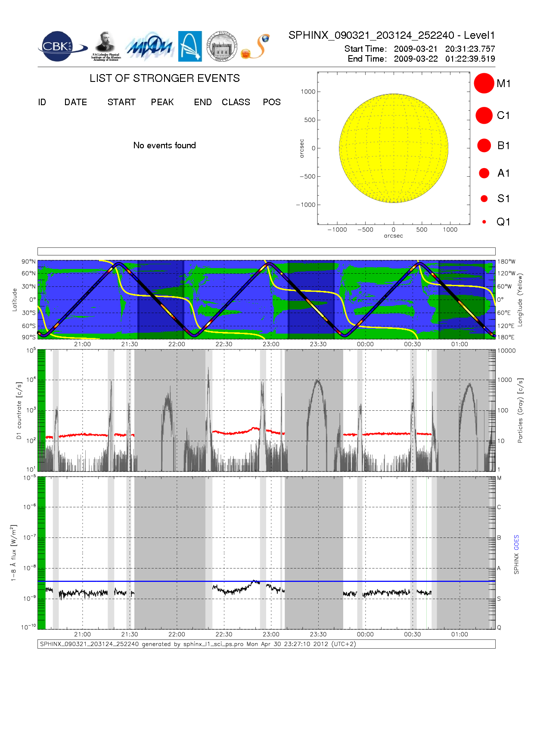Click the S1 legend circle

tap(484, 199)
